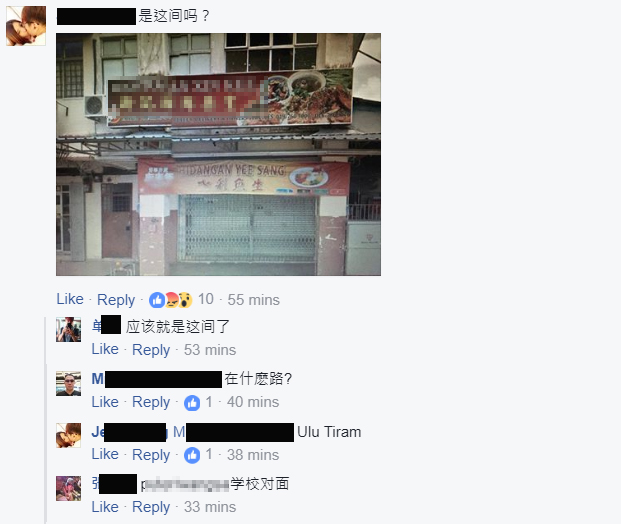Click thumbs-up icon on the 38 mins reply
621x524 pixels.
click(x=192, y=455)
